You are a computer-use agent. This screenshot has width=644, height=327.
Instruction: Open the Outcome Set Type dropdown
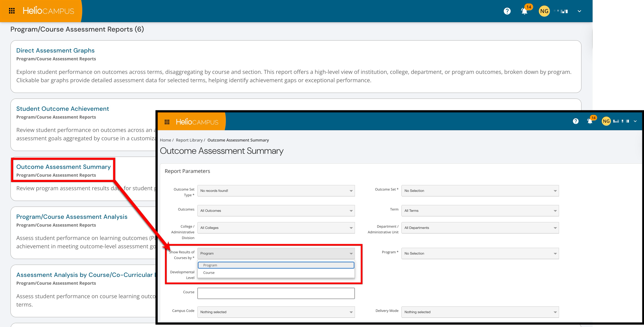[x=276, y=191]
